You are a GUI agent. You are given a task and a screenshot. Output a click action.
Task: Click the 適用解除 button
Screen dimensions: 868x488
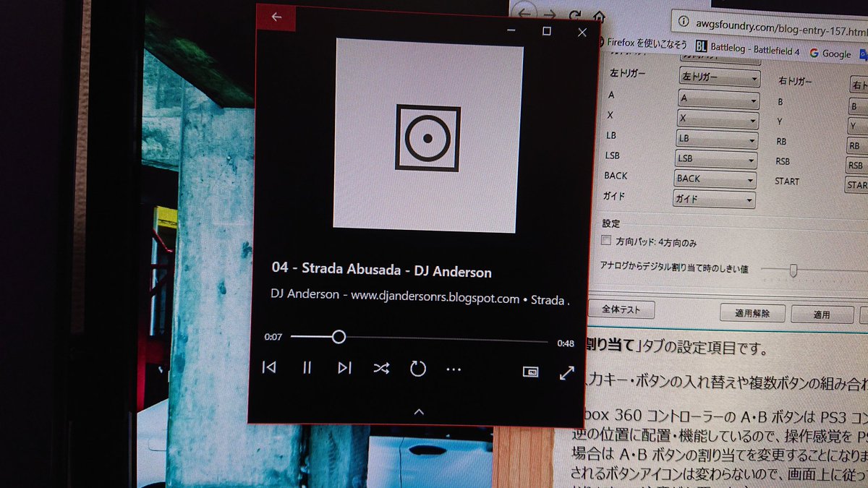point(752,314)
